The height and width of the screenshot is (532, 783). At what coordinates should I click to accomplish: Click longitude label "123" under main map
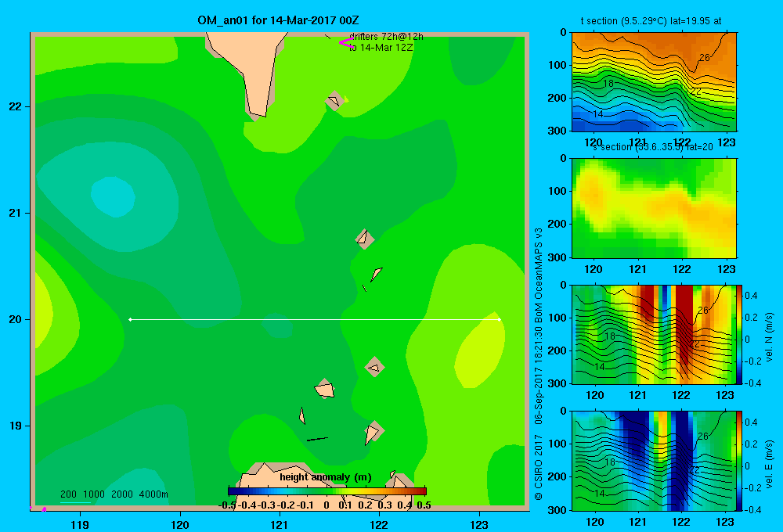pyautogui.click(x=479, y=524)
